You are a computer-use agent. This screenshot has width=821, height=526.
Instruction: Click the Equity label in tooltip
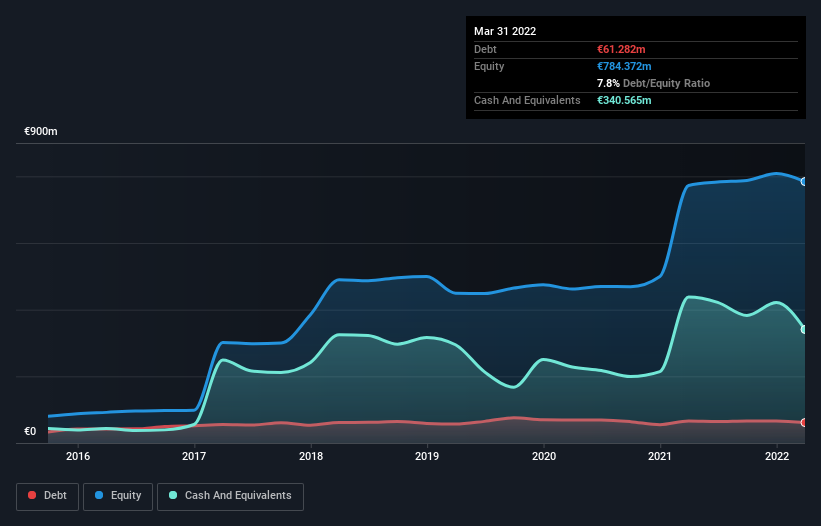coord(489,66)
